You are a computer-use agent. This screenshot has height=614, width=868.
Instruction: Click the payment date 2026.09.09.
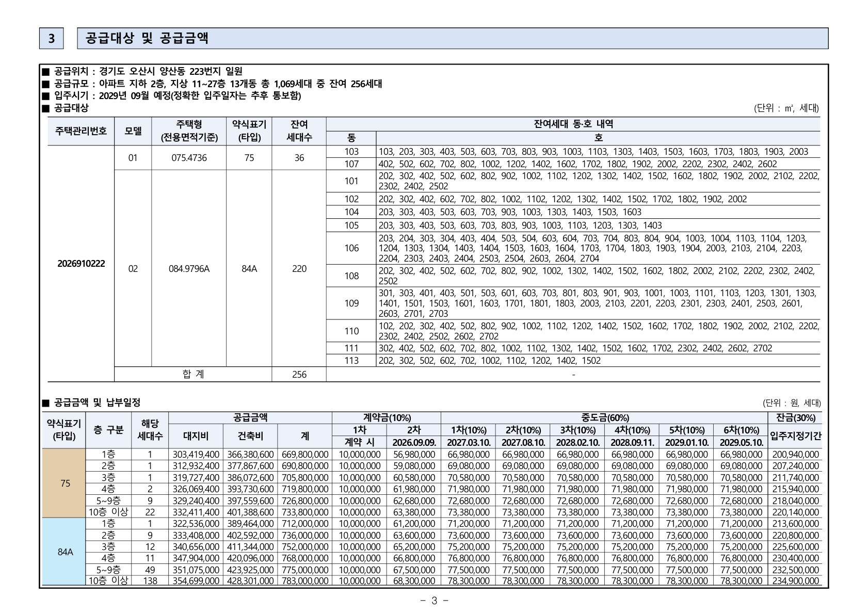click(x=414, y=442)
